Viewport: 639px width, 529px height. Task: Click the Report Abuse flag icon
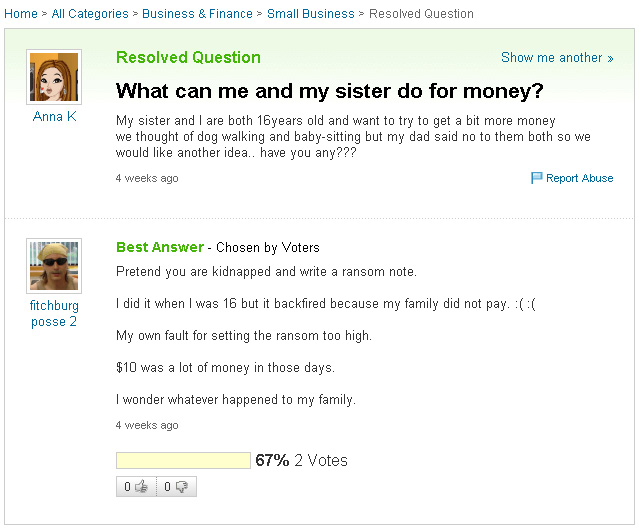click(x=536, y=178)
